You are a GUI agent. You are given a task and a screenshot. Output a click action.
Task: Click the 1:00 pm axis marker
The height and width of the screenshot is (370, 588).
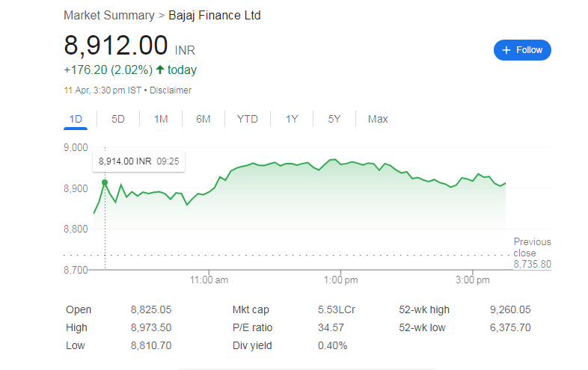tap(340, 280)
